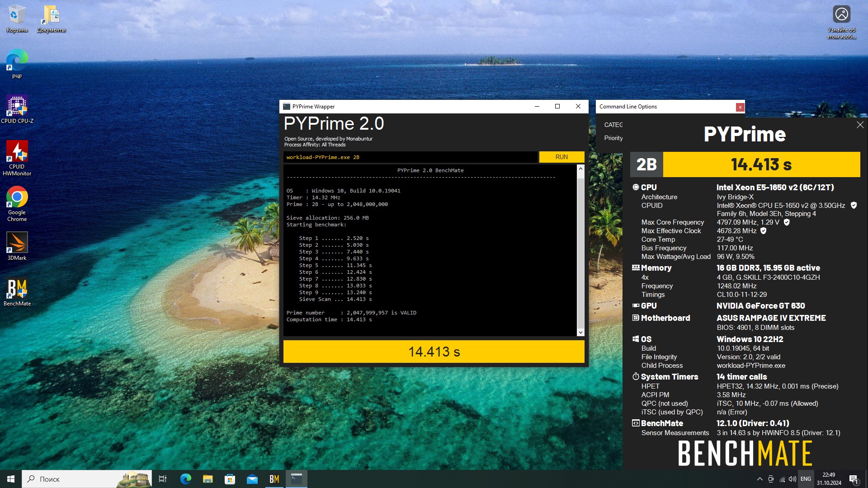Viewport: 868px width, 488px height.
Task: Open CPUID HWMonitor desktop shortcut
Action: (x=17, y=158)
